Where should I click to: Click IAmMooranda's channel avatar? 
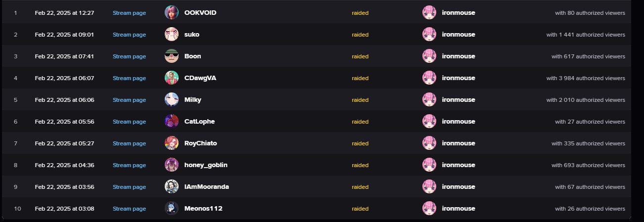171,187
